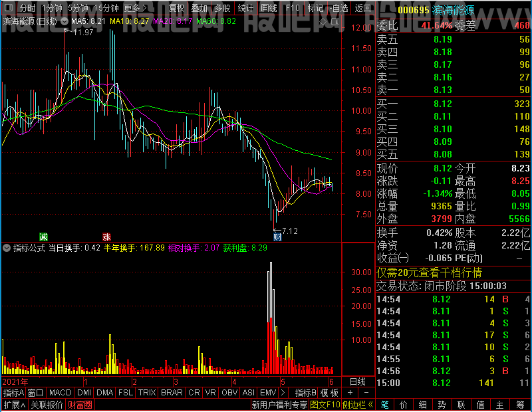532x412 pixels.
Task: Open the 画线 drawing tool
Action: coord(269,8)
